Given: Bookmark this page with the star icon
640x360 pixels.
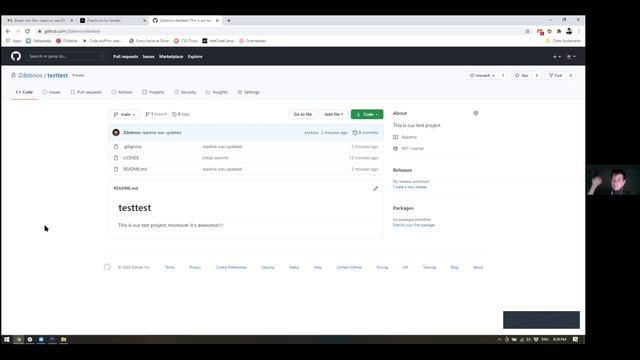Looking at the screenshot, I should pos(527,31).
